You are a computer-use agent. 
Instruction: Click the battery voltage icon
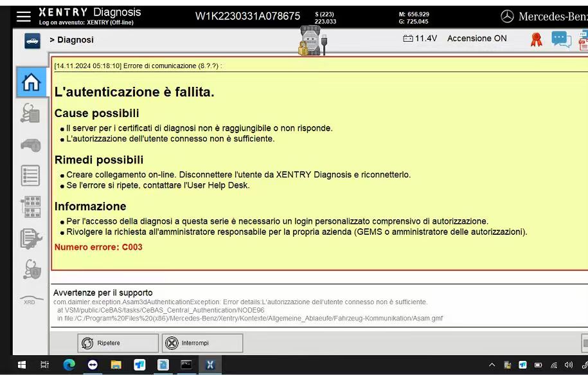tap(408, 39)
